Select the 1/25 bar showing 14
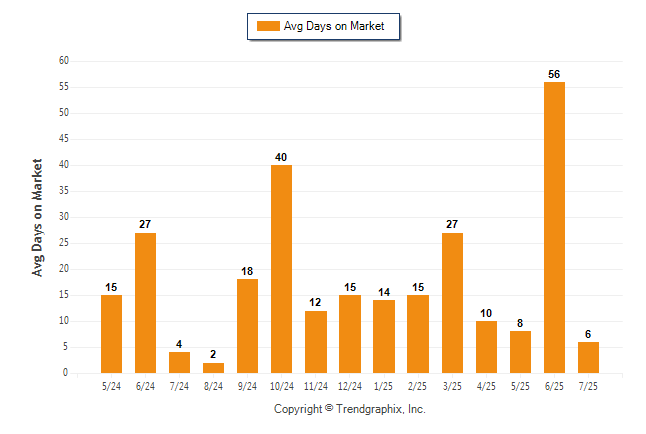This screenshot has height=434, width=646. point(384,337)
